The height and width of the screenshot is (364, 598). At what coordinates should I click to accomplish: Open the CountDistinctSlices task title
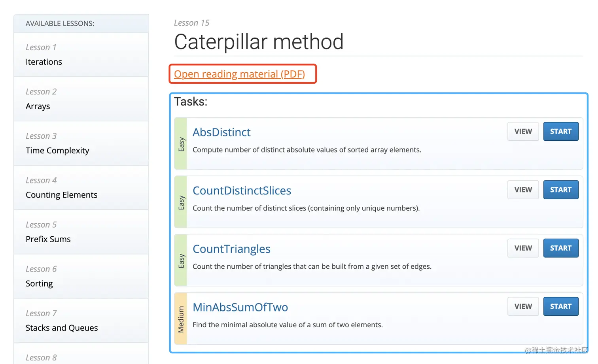242,191
